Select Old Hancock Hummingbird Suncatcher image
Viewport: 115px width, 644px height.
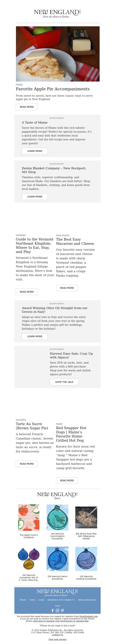[x=57, y=517]
